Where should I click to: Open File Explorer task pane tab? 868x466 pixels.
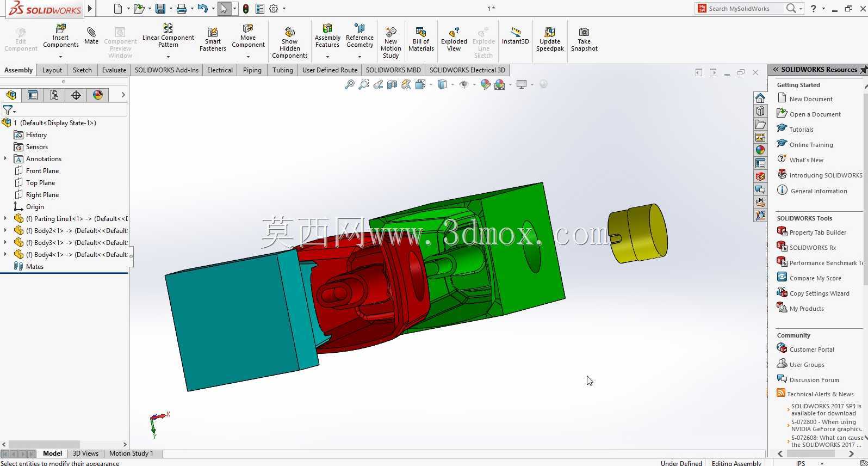point(760,124)
